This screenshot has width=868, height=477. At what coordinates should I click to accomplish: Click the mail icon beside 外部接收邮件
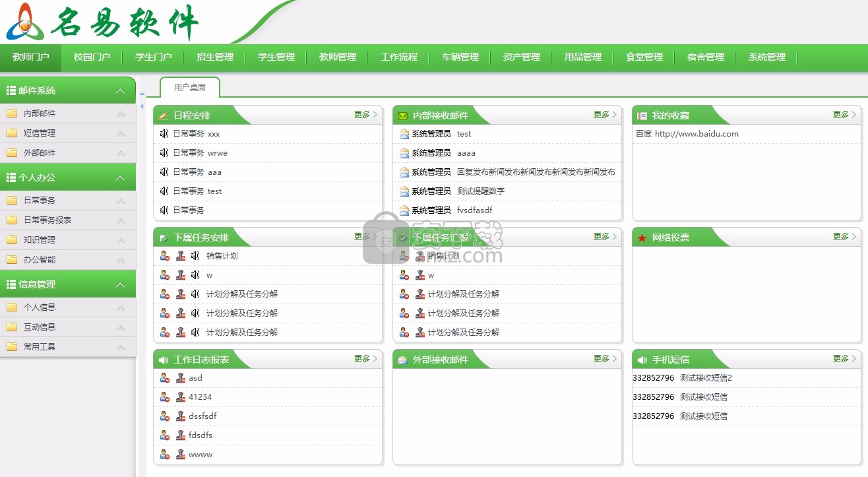coord(402,360)
